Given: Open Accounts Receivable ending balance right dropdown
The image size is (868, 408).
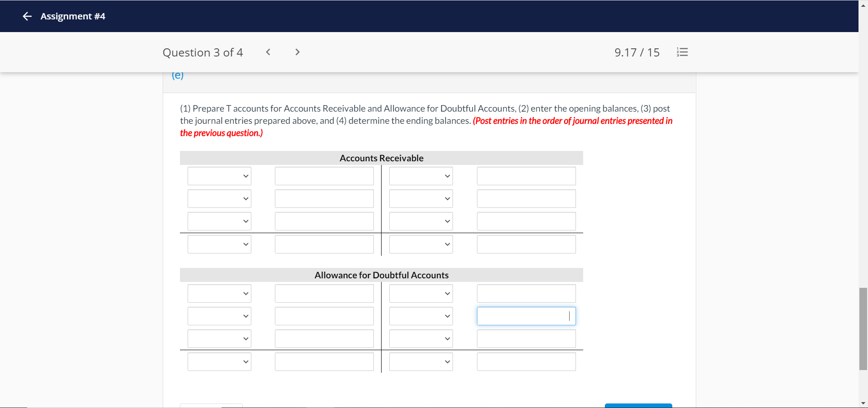Looking at the screenshot, I should pyautogui.click(x=421, y=244).
